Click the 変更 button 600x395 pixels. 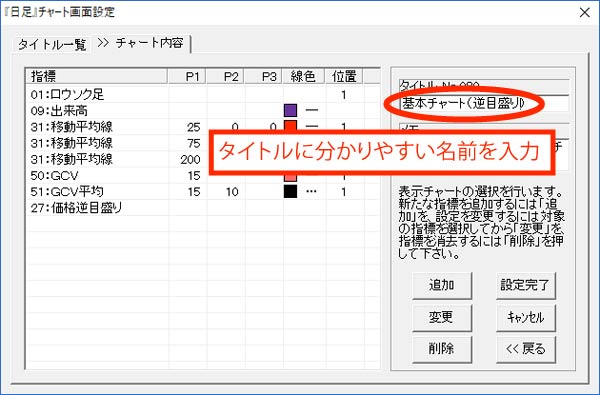[442, 317]
